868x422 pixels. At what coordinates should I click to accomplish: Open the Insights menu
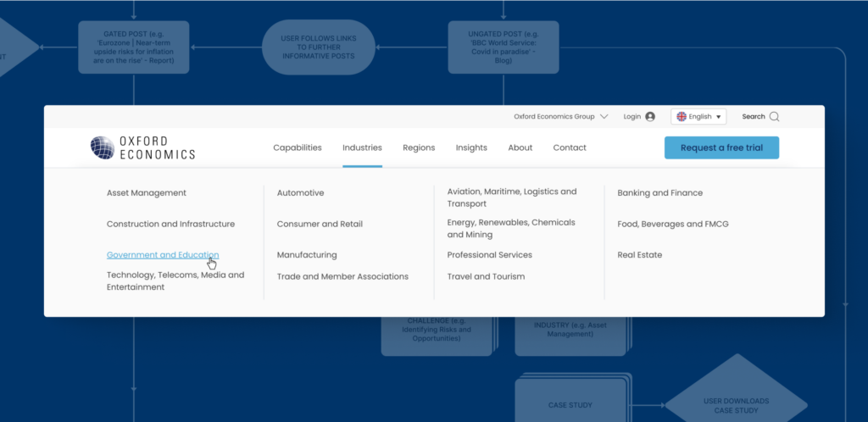471,147
